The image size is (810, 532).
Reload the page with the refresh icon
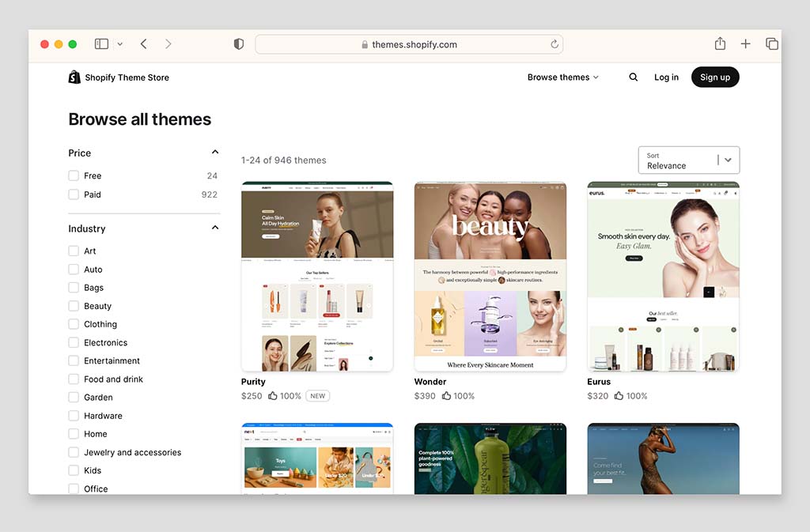coord(555,44)
